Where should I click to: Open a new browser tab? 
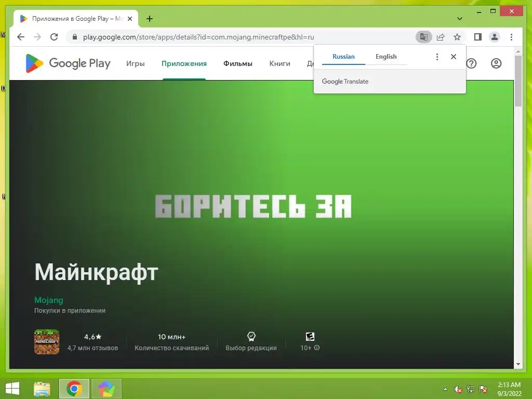tap(150, 19)
